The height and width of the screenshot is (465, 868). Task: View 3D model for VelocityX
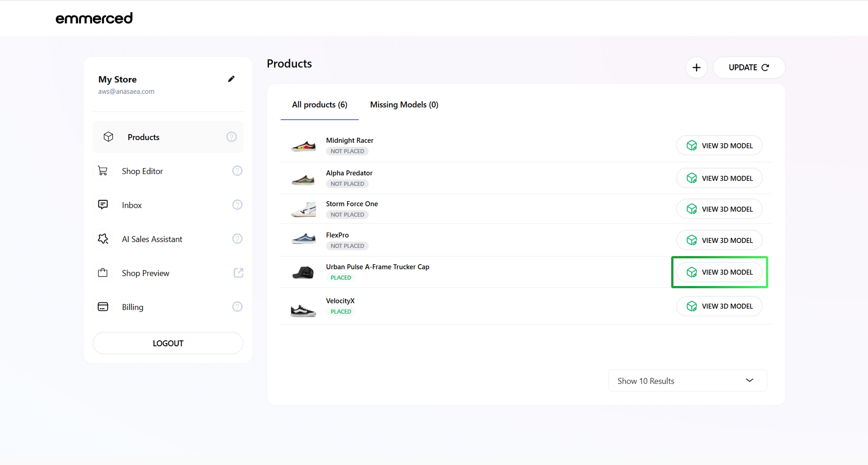719,306
